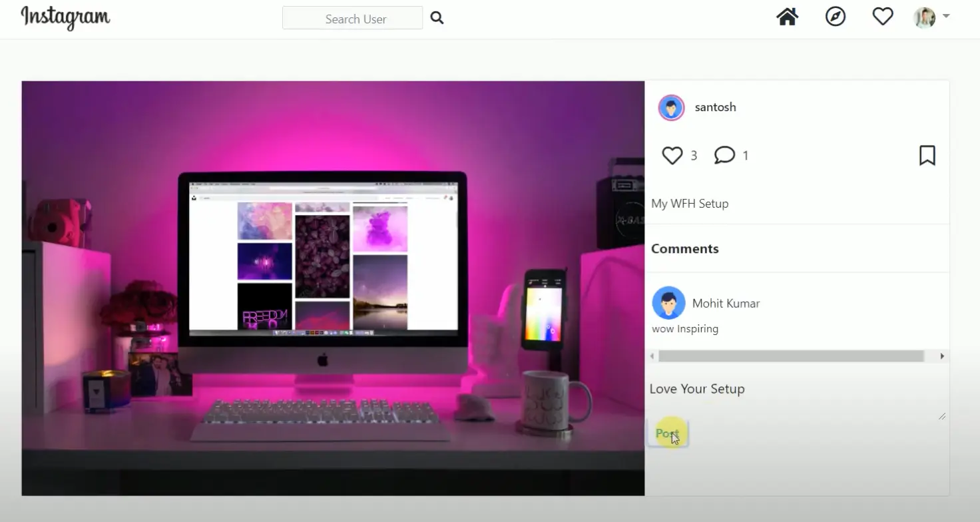Screen dimensions: 980x522
Task: Open the Explore compass icon
Action: 836,17
